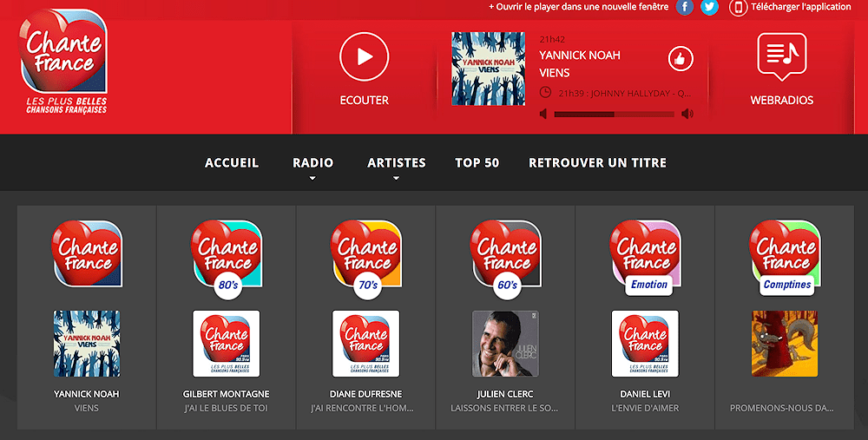868x440 pixels.
Task: Expand the RADIO dropdown arrow
Action: click(x=312, y=178)
